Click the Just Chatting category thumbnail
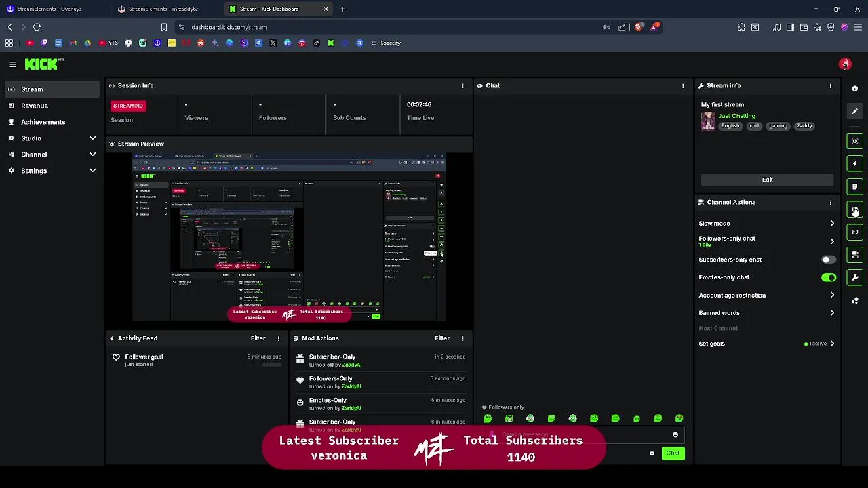This screenshot has height=488, width=868. click(x=708, y=121)
